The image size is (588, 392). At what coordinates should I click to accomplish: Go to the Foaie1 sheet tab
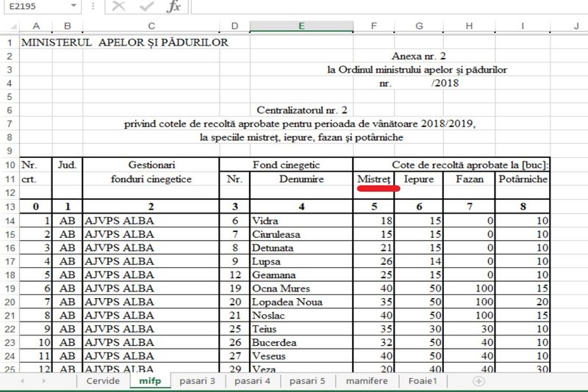[x=424, y=382]
